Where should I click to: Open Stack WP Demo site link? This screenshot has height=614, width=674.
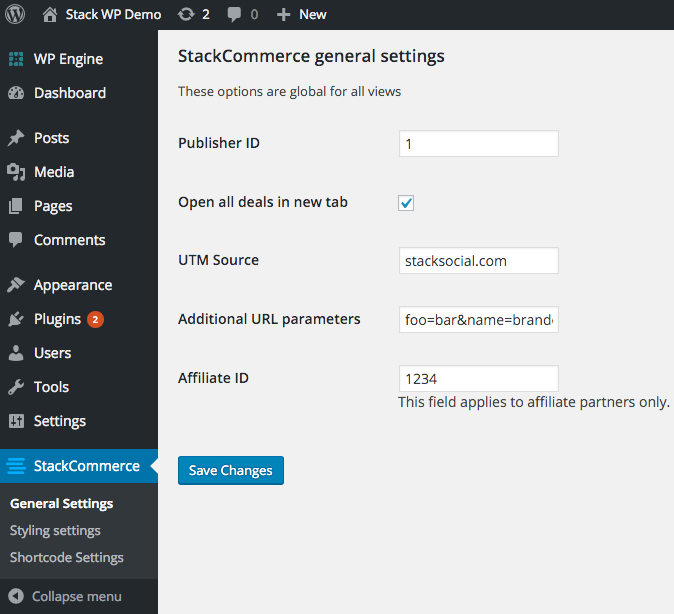113,15
